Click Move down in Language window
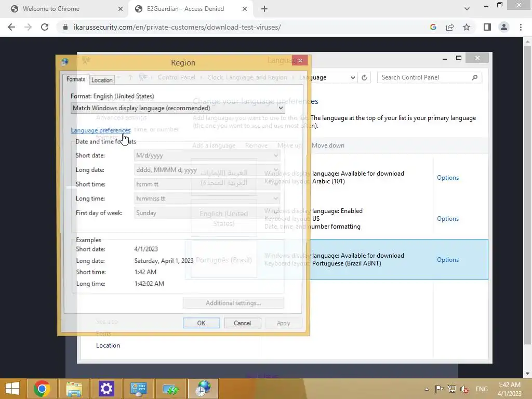532x399 pixels. pos(328,145)
